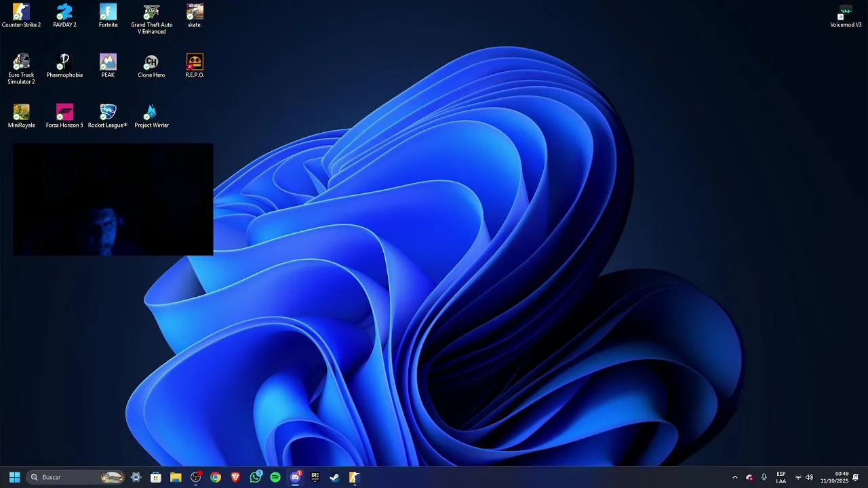868x488 pixels.
Task: Click the tray icon with red X badge
Action: click(x=749, y=477)
